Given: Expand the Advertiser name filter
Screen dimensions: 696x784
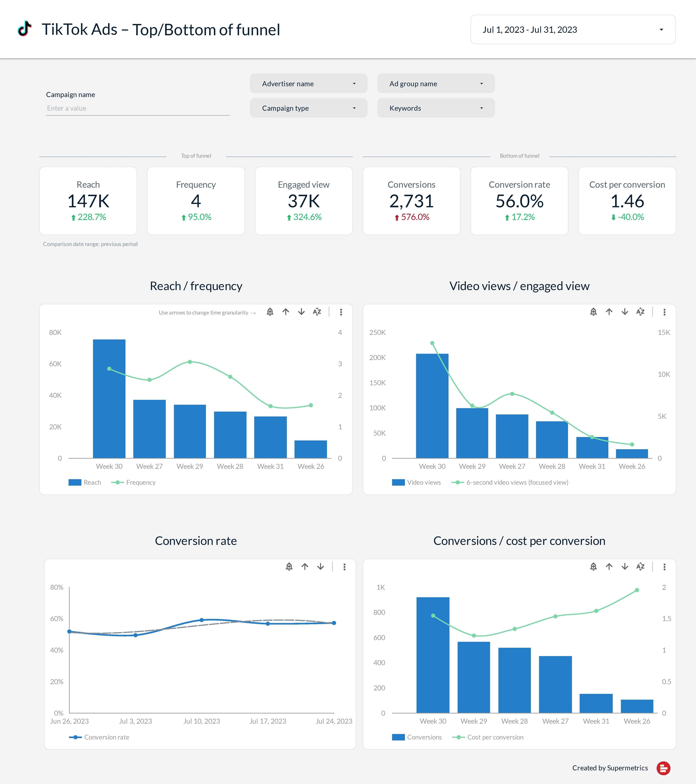Looking at the screenshot, I should coord(308,84).
